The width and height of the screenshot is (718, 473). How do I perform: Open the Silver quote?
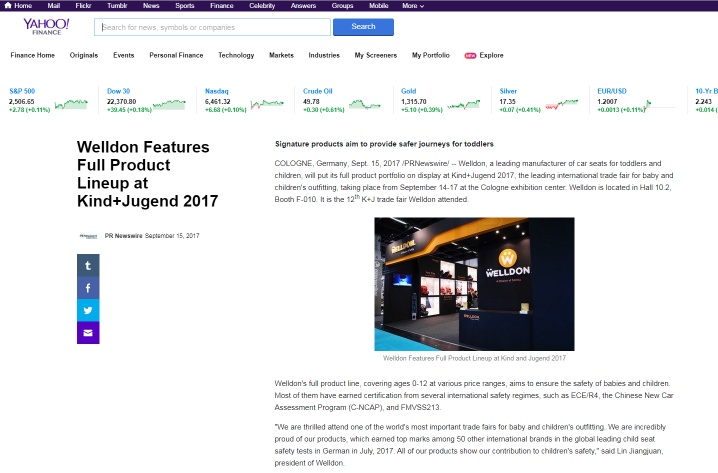[x=508, y=91]
